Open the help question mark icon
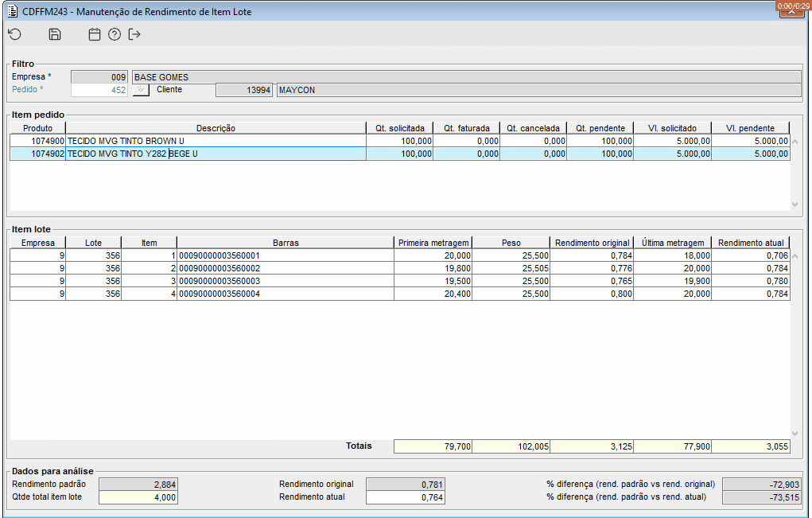The width and height of the screenshot is (812, 518). coord(115,34)
